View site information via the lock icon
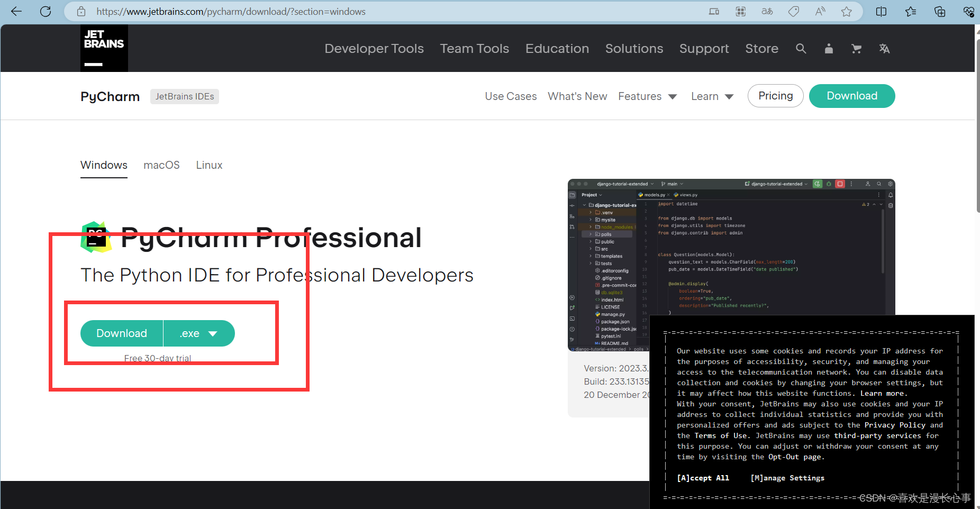This screenshot has width=980, height=509. 81,11
